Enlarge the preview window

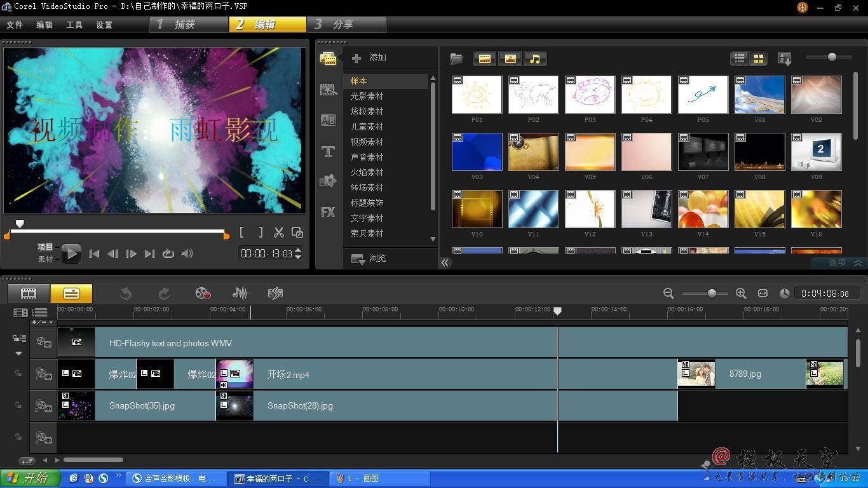(297, 233)
